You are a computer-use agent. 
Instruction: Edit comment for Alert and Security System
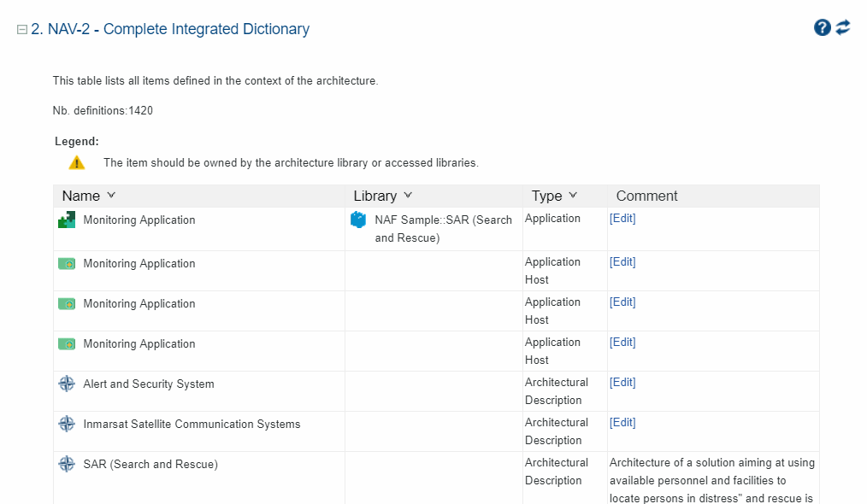point(622,383)
